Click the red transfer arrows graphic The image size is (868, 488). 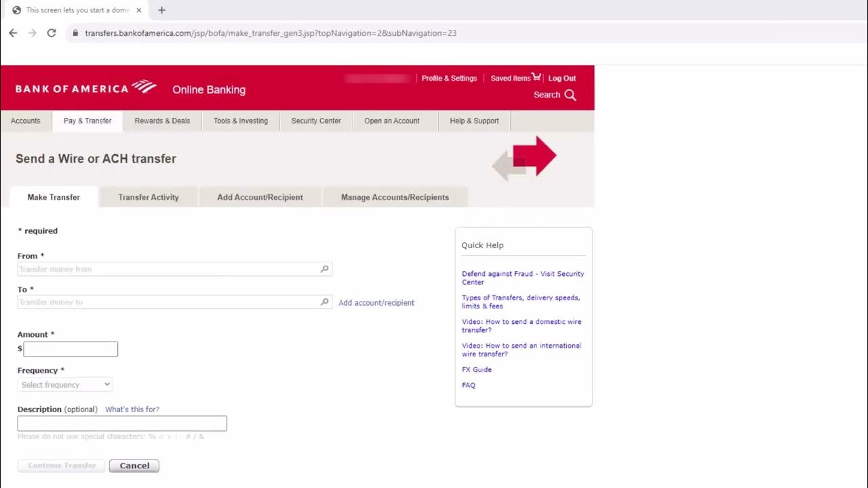point(524,158)
